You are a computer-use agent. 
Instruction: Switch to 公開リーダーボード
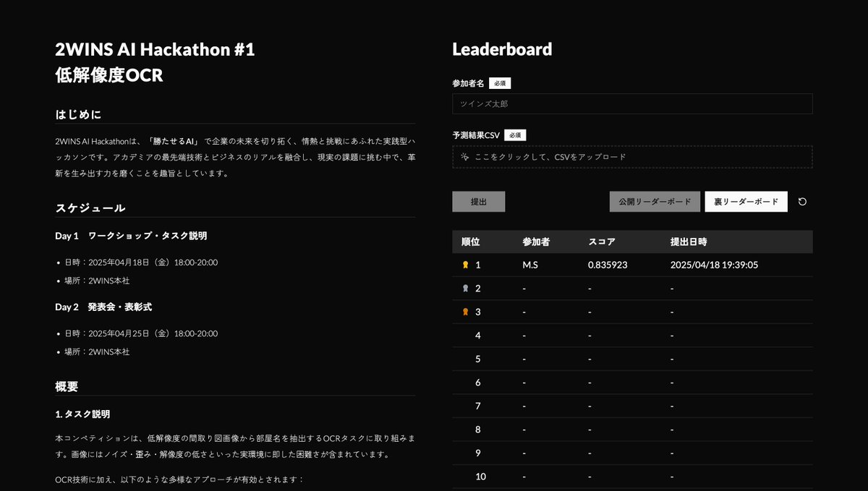pyautogui.click(x=655, y=202)
